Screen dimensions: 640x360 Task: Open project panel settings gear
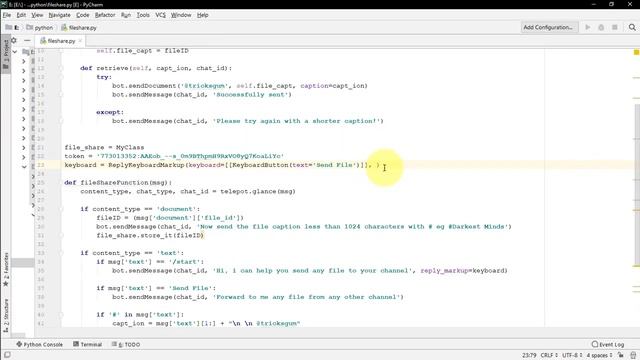[x=14, y=40]
